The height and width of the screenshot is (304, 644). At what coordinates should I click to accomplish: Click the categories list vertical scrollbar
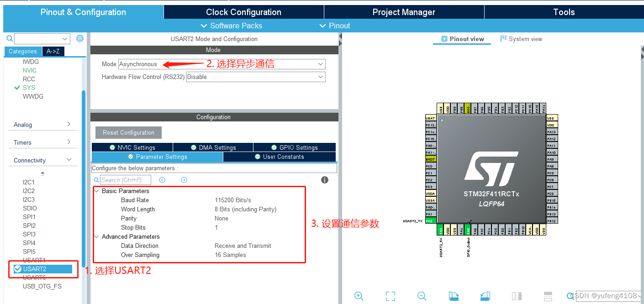tap(84, 178)
